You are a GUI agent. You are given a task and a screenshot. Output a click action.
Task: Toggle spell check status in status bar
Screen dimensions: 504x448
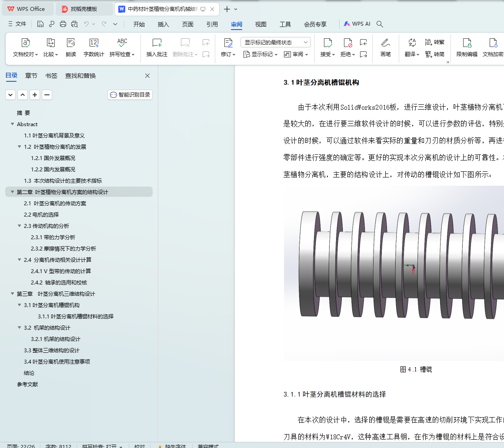[x=102, y=446]
